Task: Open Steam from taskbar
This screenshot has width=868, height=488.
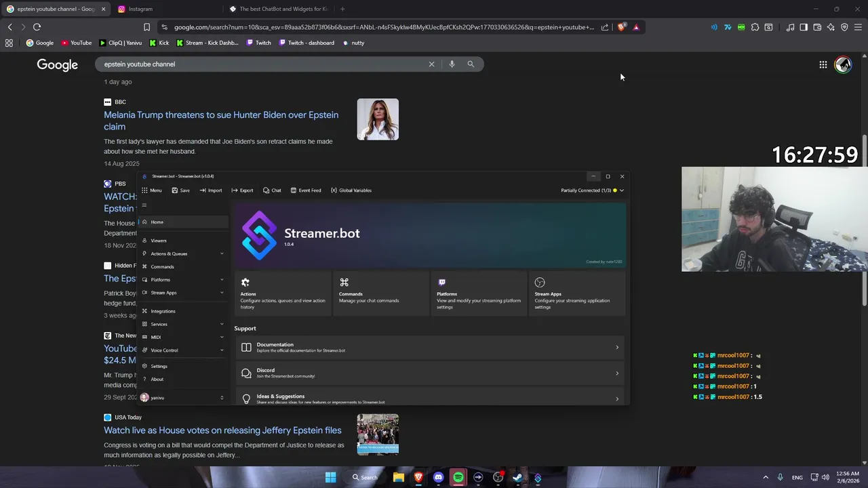Action: 518,477
